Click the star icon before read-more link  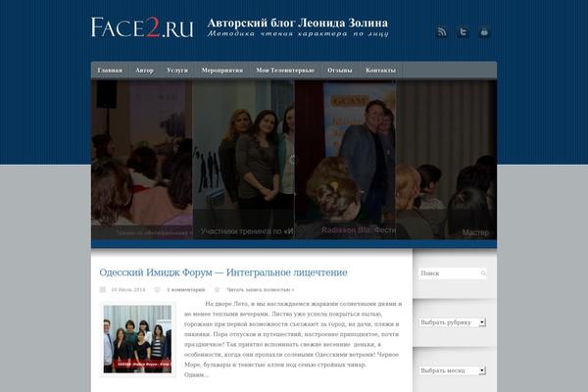pos(217,290)
